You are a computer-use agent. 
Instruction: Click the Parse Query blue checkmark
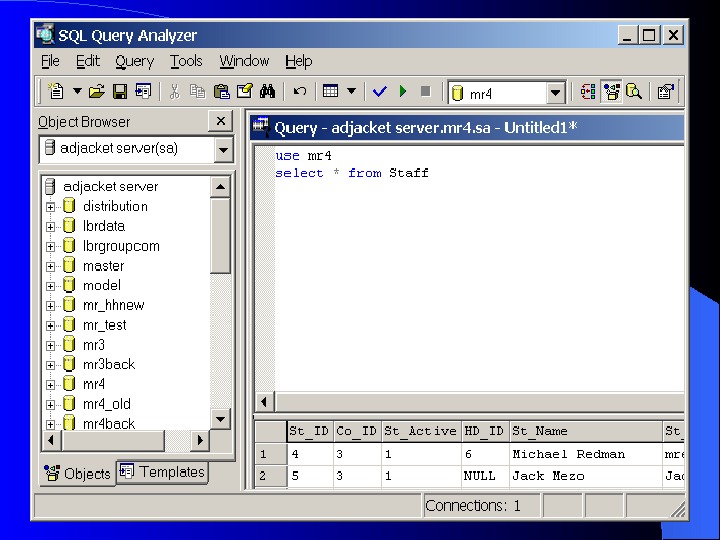point(379,91)
